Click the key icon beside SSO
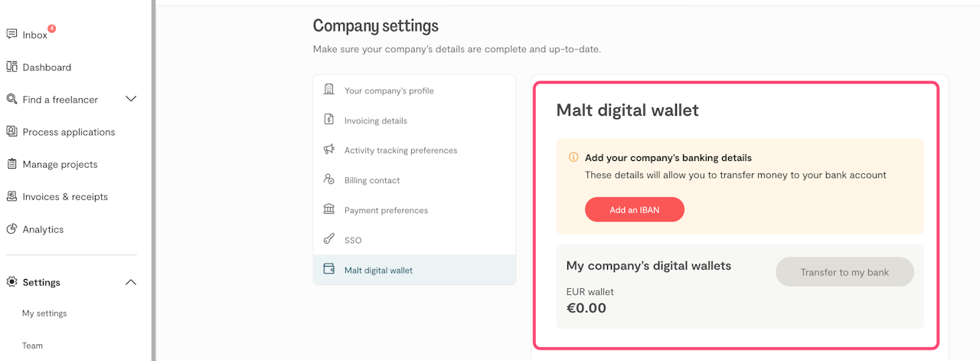Viewport: 980px width, 361px height. tap(329, 239)
